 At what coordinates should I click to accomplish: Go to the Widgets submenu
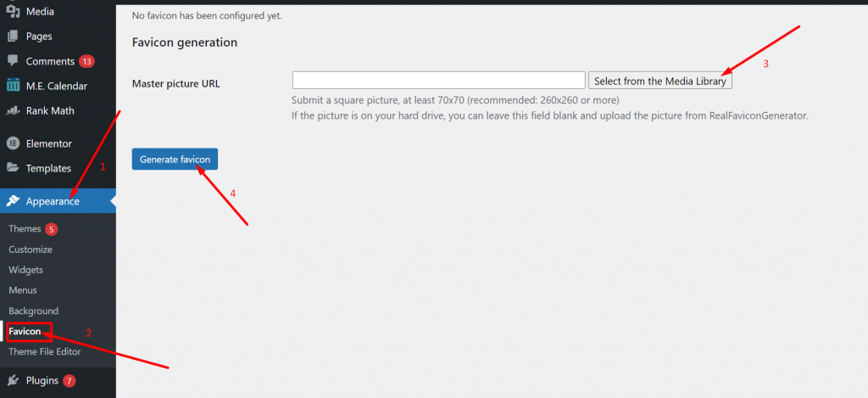tap(26, 270)
